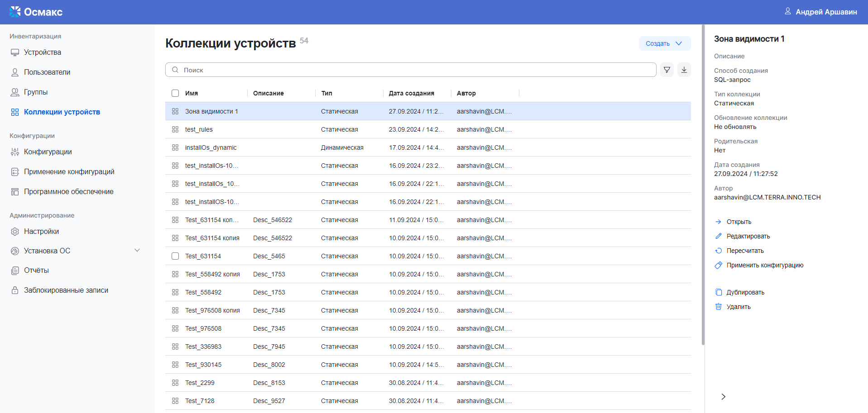Toggle the select-all checkbox in header

(x=175, y=93)
